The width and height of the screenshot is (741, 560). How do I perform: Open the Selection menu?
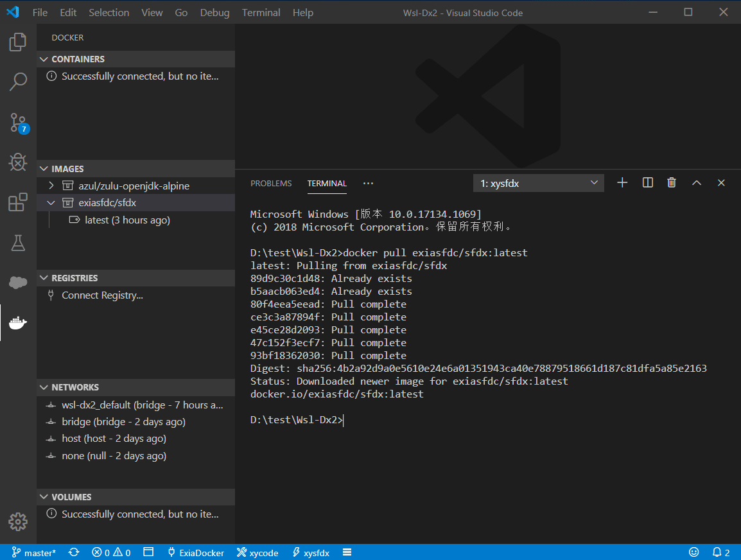tap(109, 12)
